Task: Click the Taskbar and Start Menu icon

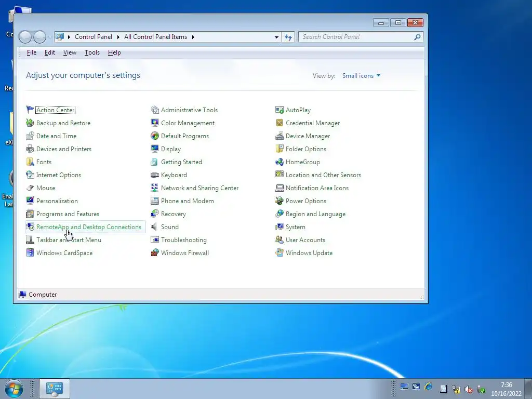Action: 30,240
